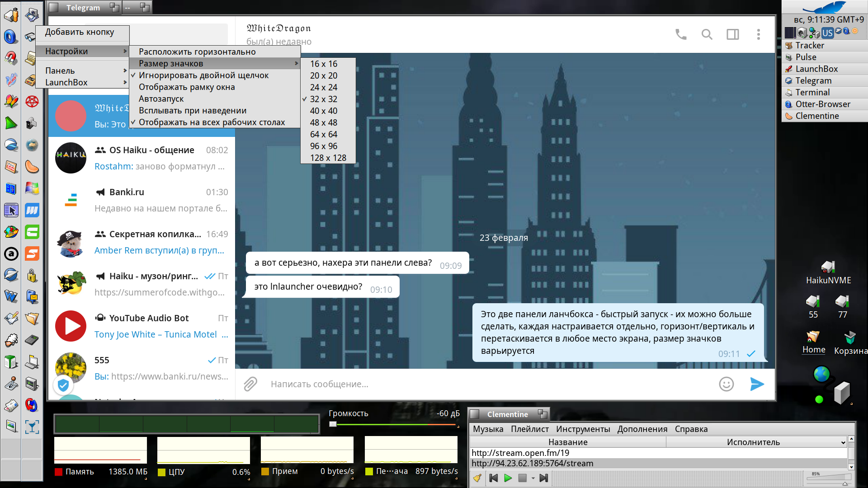Image resolution: width=868 pixels, height=488 pixels.
Task: Launch the black circled 'a' icon in LaunchBox
Action: click(11, 253)
